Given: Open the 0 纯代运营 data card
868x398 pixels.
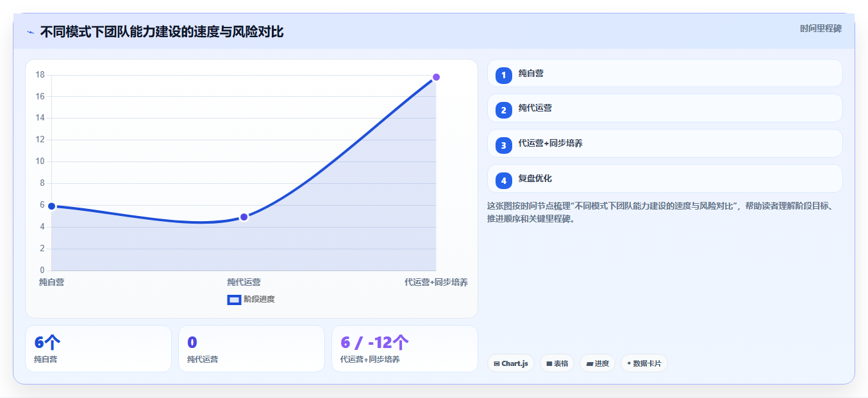Looking at the screenshot, I should [251, 349].
